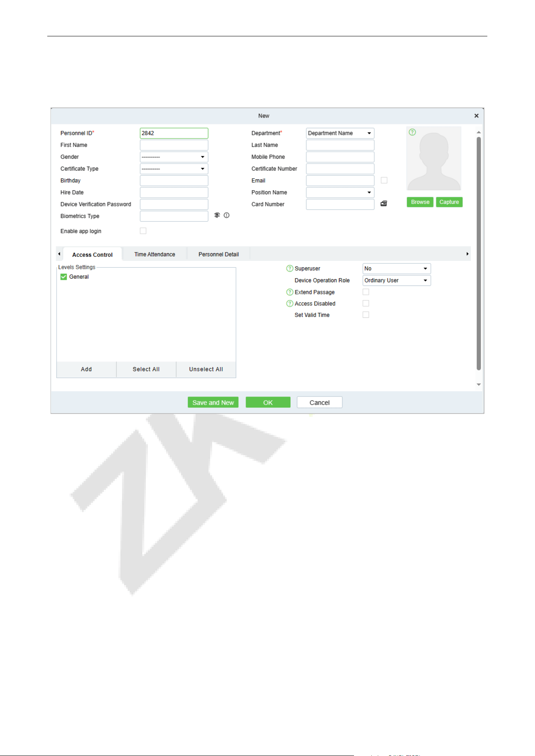Screen dimensions: 535x756
Task: Toggle the Enable app login checkbox
Action: point(143,231)
